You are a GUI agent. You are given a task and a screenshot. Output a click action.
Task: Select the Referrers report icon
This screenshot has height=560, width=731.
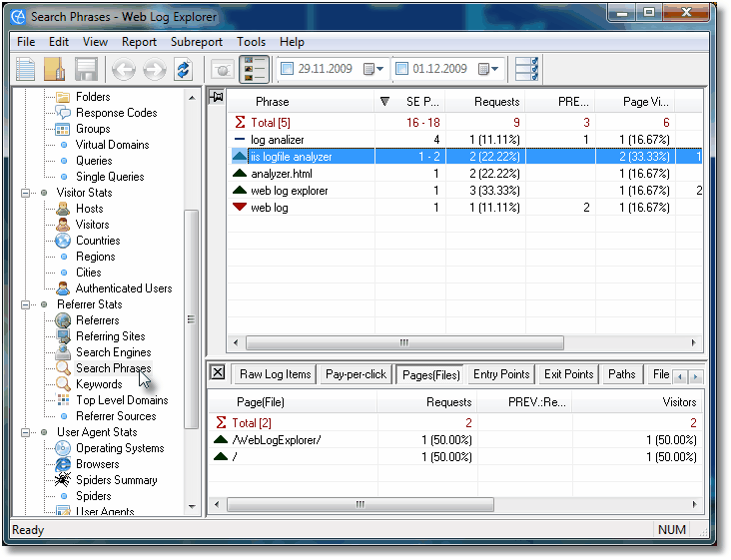pos(63,320)
